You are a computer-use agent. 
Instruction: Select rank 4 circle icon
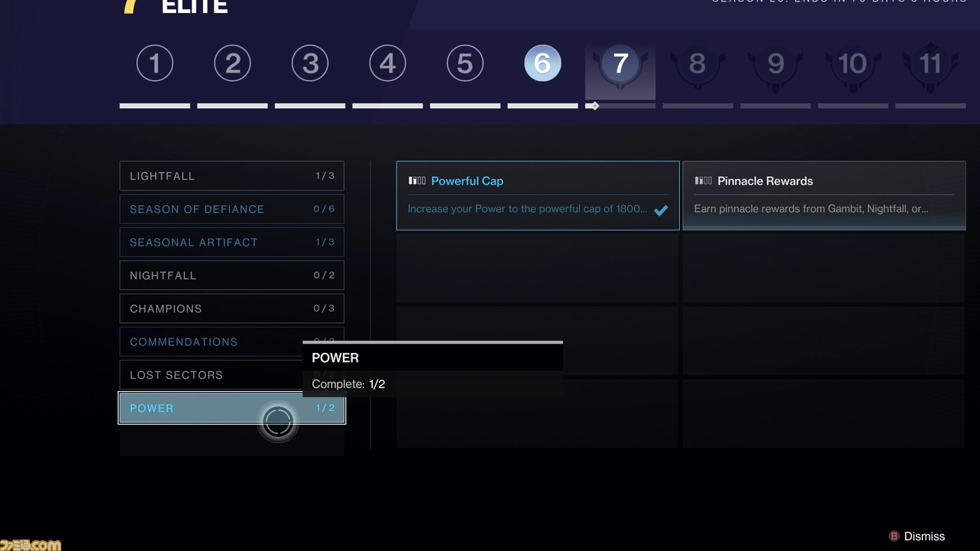click(387, 64)
